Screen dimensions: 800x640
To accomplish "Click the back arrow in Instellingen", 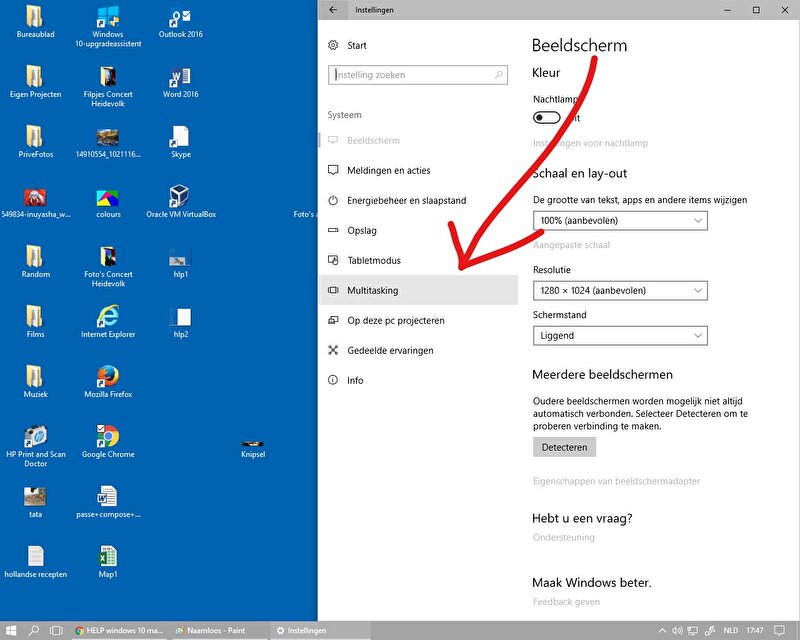I will coord(333,10).
